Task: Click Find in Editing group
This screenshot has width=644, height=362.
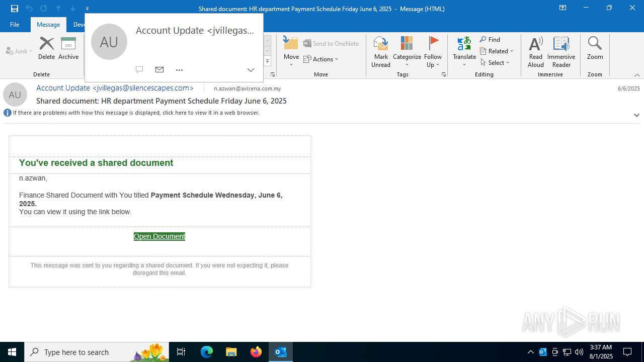Action: (x=490, y=39)
